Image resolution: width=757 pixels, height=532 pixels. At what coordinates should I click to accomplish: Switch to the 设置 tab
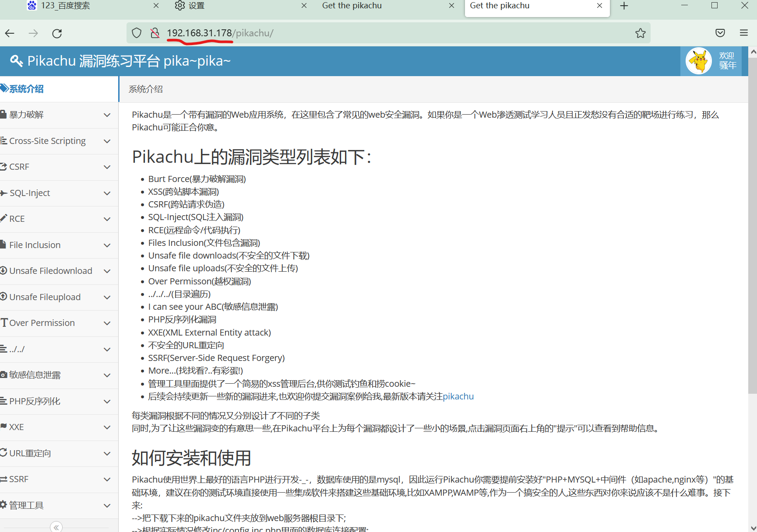point(240,6)
